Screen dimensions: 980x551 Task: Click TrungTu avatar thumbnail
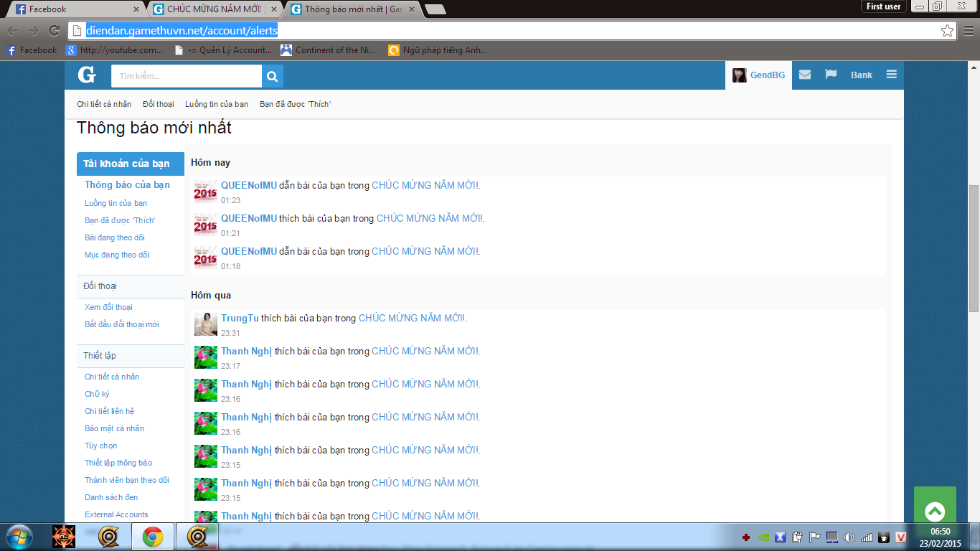[x=205, y=324]
